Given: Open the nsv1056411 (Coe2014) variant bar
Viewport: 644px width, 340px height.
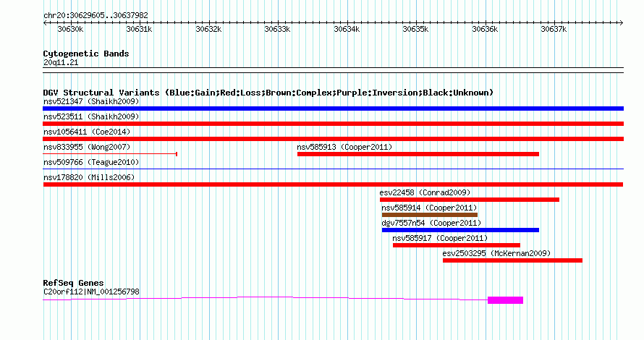Looking at the screenshot, I should coord(333,139).
